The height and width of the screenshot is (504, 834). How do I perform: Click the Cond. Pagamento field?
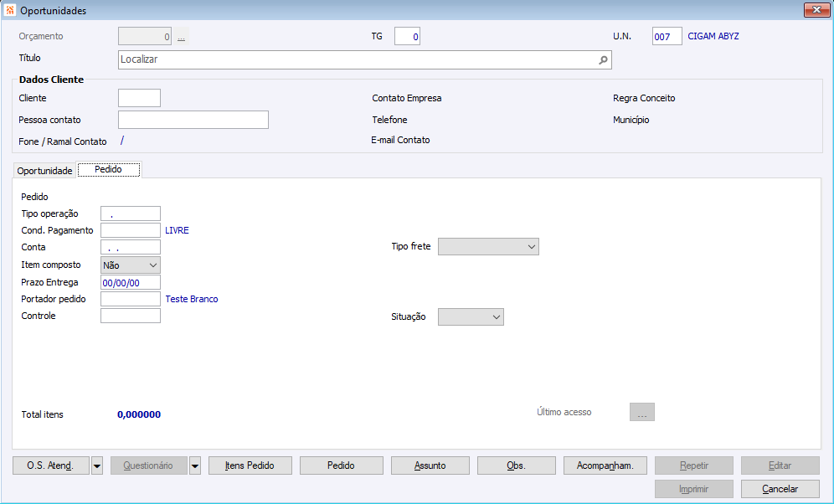click(131, 230)
